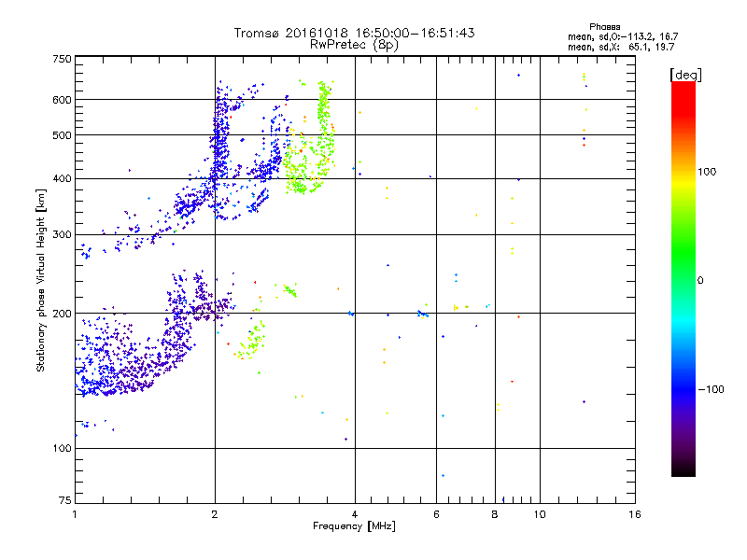The image size is (747, 560).
Task: Select the 'mean, sd,O:-113.2, 16.7' statistic line
Action: click(623, 36)
